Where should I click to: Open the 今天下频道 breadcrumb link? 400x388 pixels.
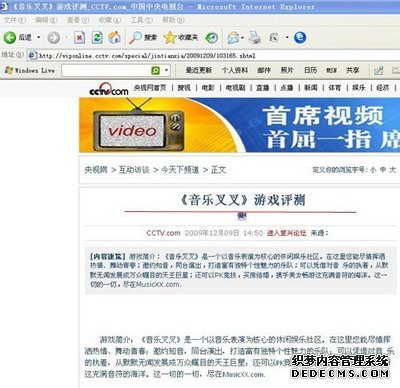[x=180, y=170]
